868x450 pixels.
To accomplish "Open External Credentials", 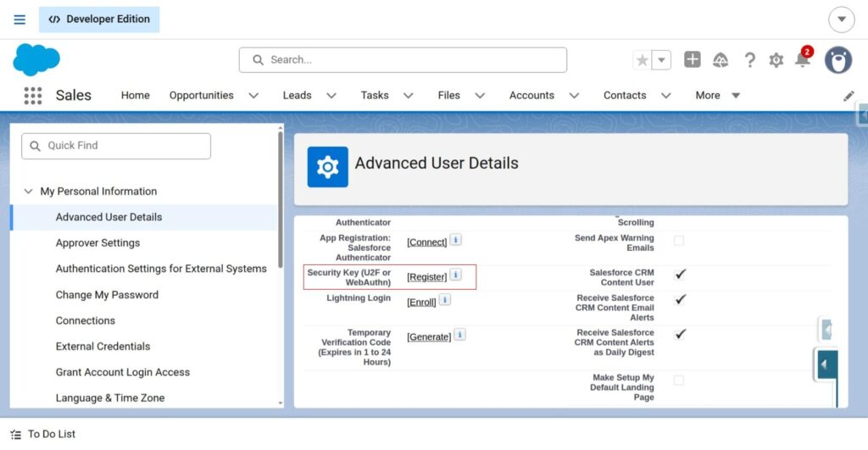I will point(103,347).
